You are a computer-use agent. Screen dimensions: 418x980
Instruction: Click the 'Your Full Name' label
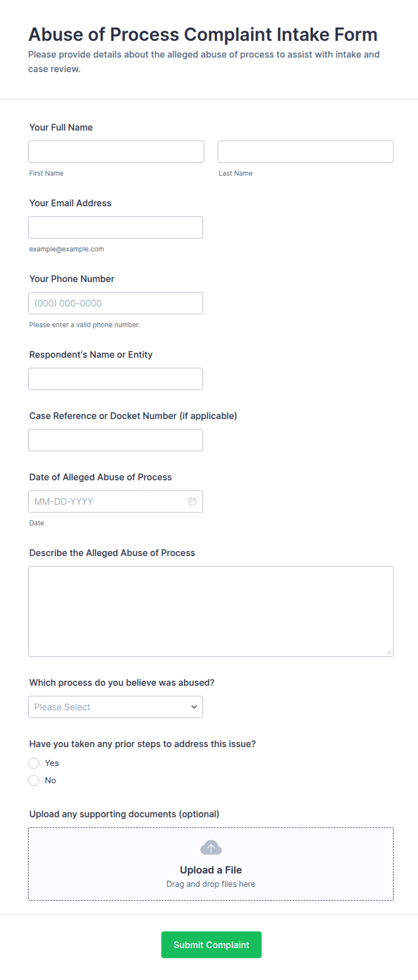click(x=61, y=127)
